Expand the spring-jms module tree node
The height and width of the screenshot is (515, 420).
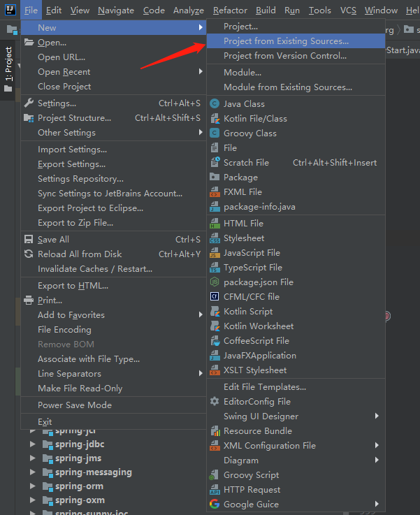[33, 458]
